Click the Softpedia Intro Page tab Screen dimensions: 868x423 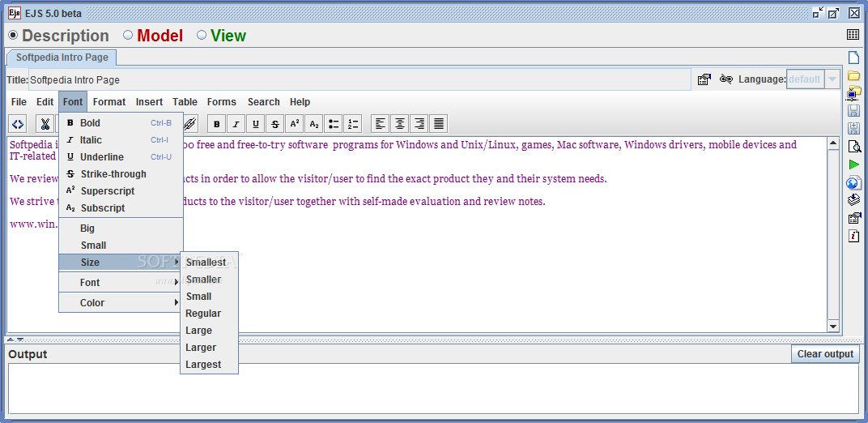[x=62, y=58]
